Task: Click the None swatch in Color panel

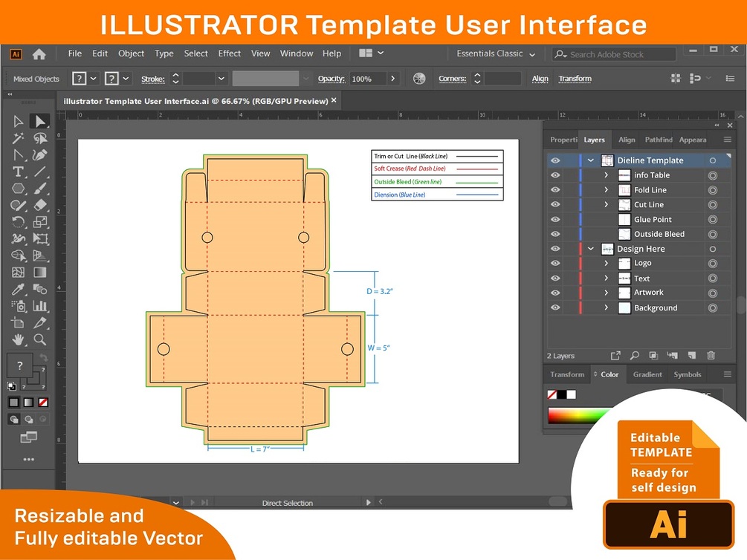Action: tap(552, 394)
